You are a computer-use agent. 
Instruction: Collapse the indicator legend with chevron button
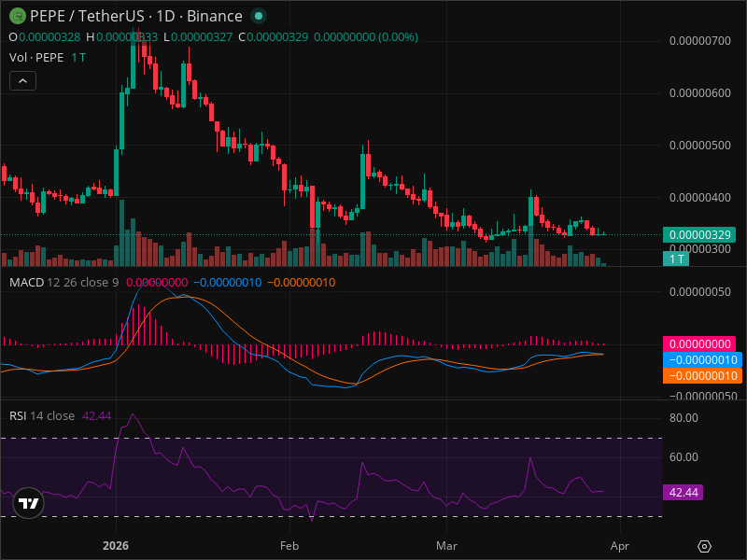(22, 81)
